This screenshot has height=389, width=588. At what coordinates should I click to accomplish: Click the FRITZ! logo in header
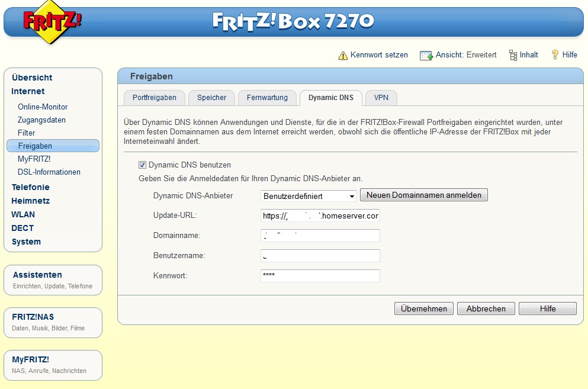point(52,21)
